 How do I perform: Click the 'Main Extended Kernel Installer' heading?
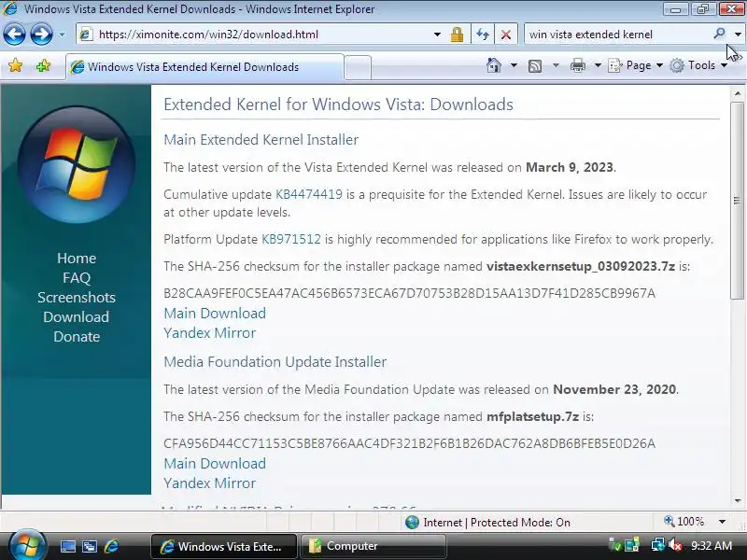pos(261,139)
